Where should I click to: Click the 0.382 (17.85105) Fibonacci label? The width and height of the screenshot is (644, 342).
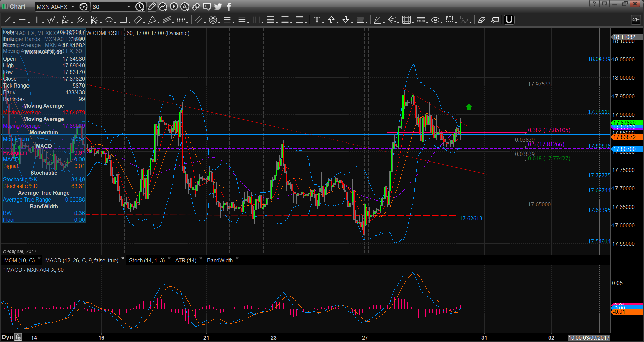(x=549, y=130)
